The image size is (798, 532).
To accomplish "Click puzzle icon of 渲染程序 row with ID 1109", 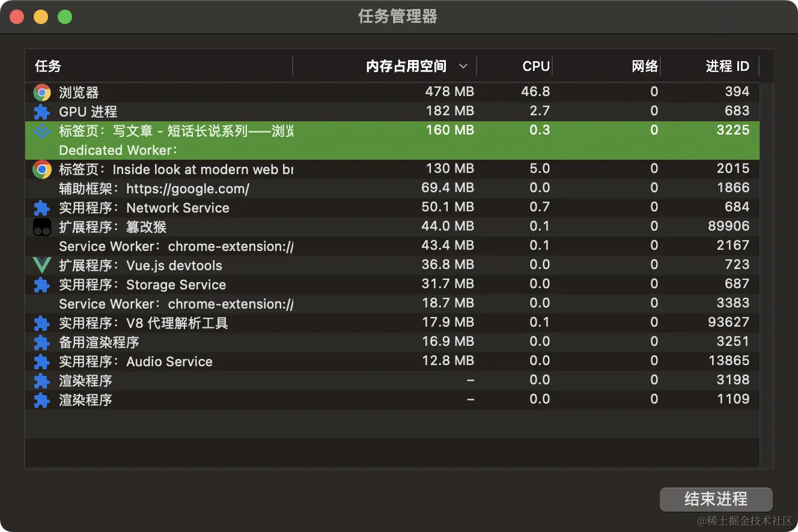I will tap(41, 400).
